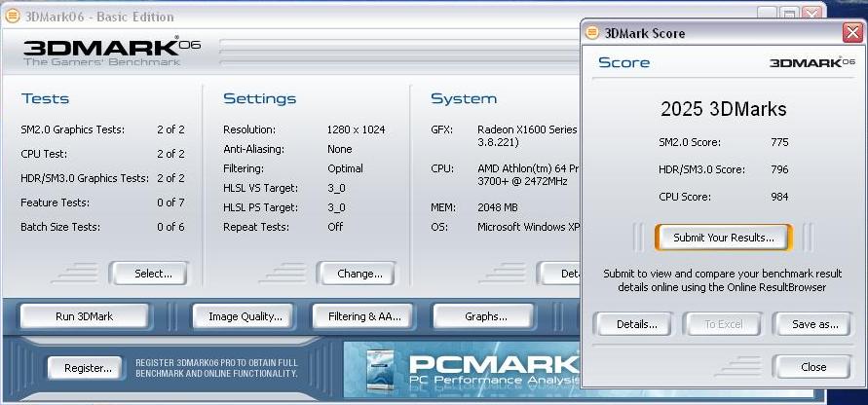Viewport: 868px width, 405px height.
Task: Click the '3700+ @ 2472MHz' CPU text
Action: (522, 181)
